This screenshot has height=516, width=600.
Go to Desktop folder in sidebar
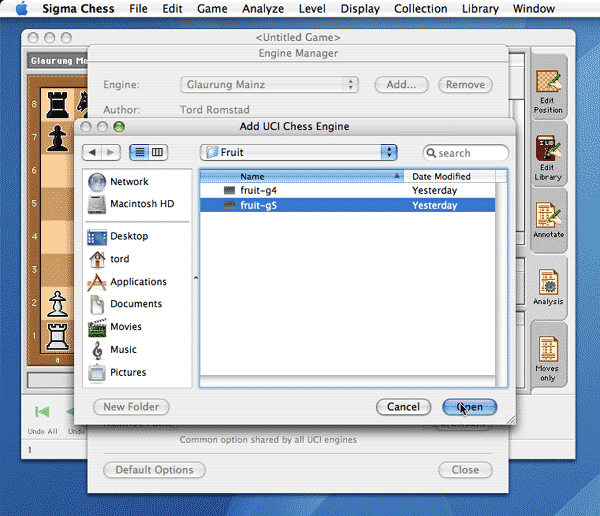click(118, 237)
